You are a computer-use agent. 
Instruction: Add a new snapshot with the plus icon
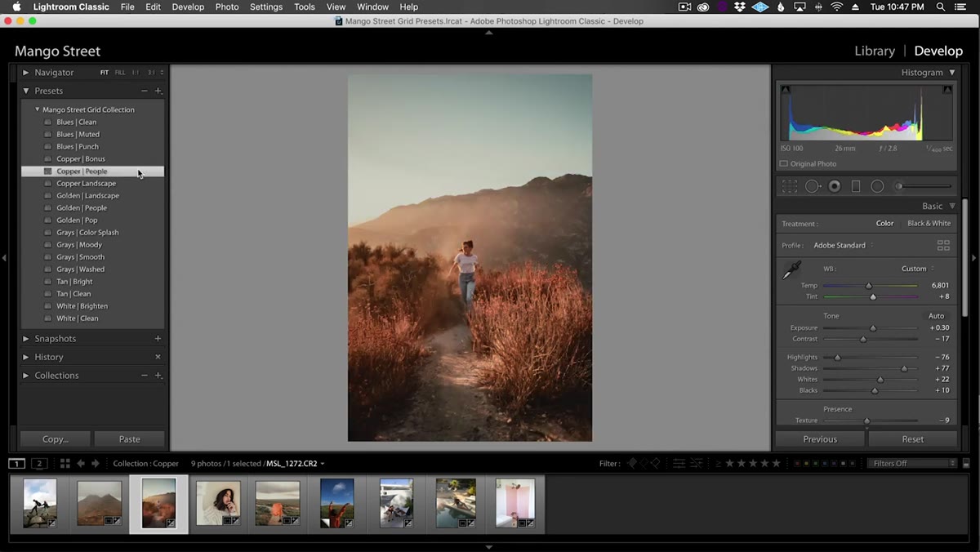(x=158, y=338)
